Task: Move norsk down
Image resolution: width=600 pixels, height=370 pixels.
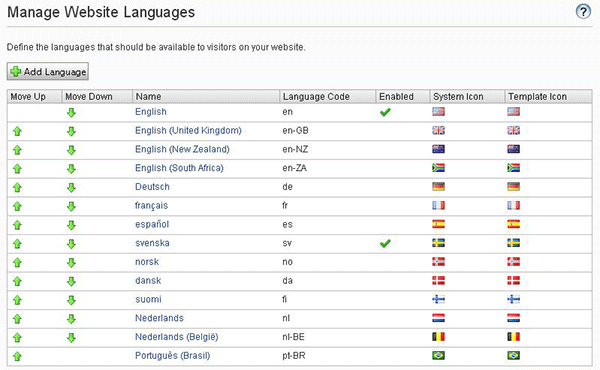Action: [71, 262]
